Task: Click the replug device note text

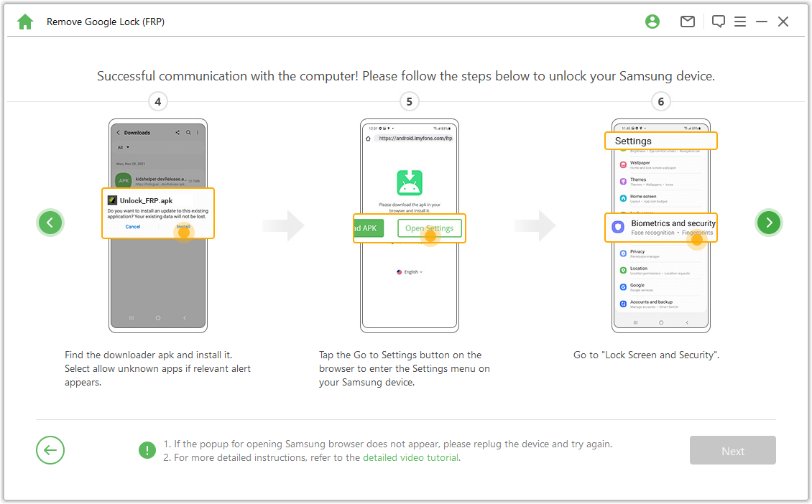Action: coord(388,444)
